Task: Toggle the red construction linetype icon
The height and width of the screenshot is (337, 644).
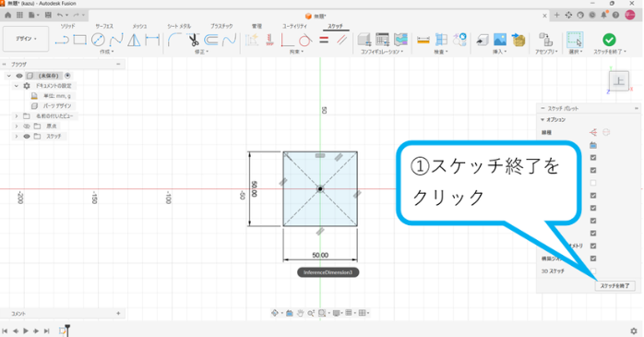Action: (x=593, y=132)
